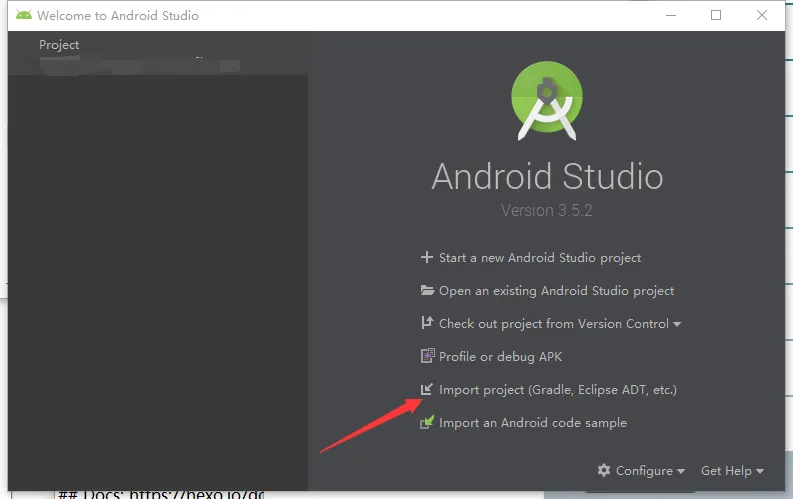Open an existing Android Studio project
This screenshot has height=499, width=793.
point(556,291)
